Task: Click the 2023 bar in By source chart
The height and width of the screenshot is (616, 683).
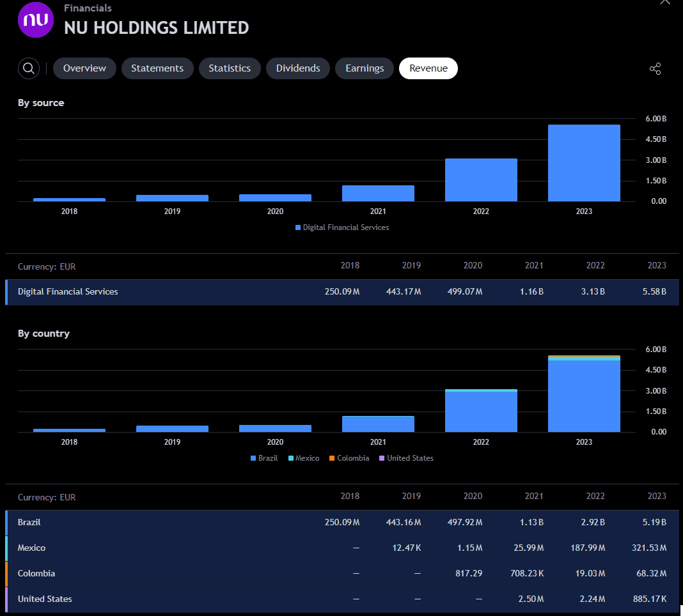Action: [584, 163]
